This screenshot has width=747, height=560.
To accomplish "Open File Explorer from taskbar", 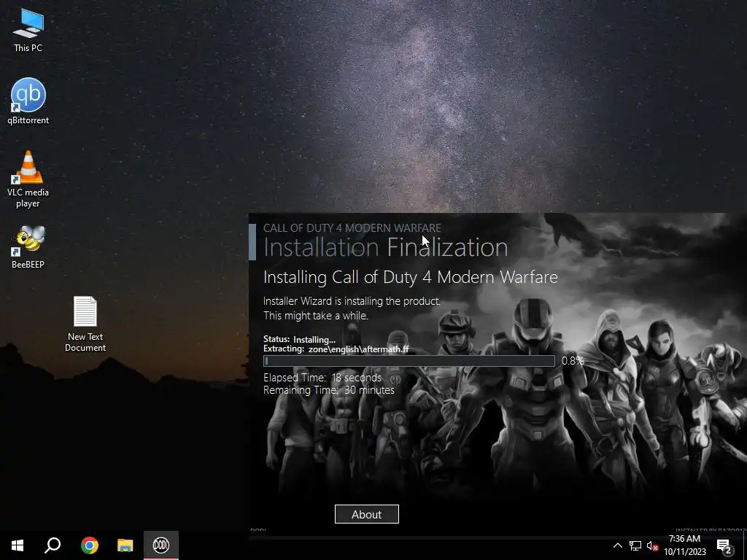I will tap(125, 545).
